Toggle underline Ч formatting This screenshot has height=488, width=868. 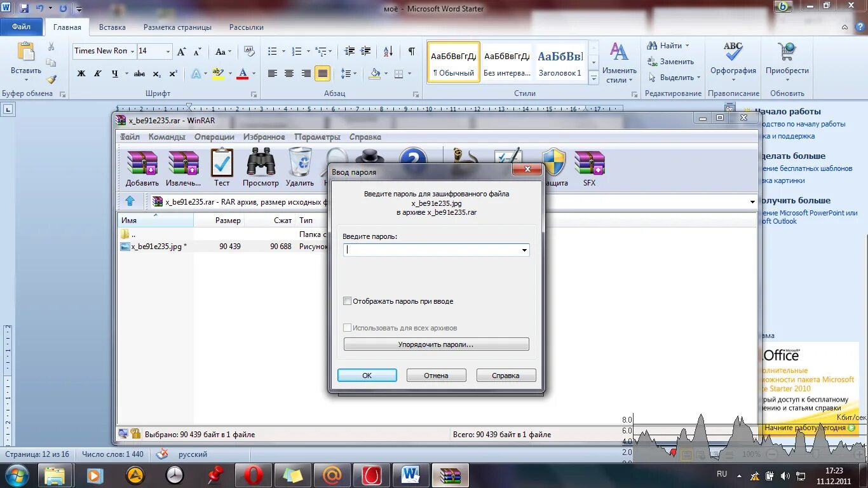click(115, 74)
